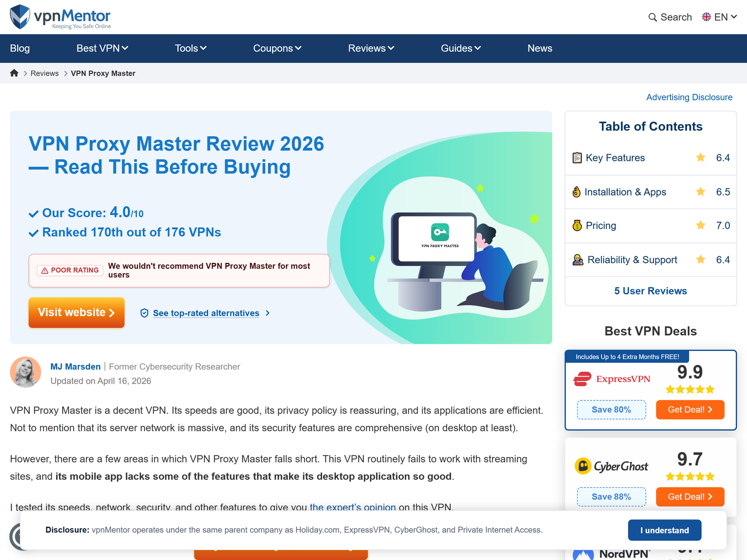This screenshot has width=747, height=560.
Task: Click the home icon in breadcrumb
Action: click(x=14, y=73)
